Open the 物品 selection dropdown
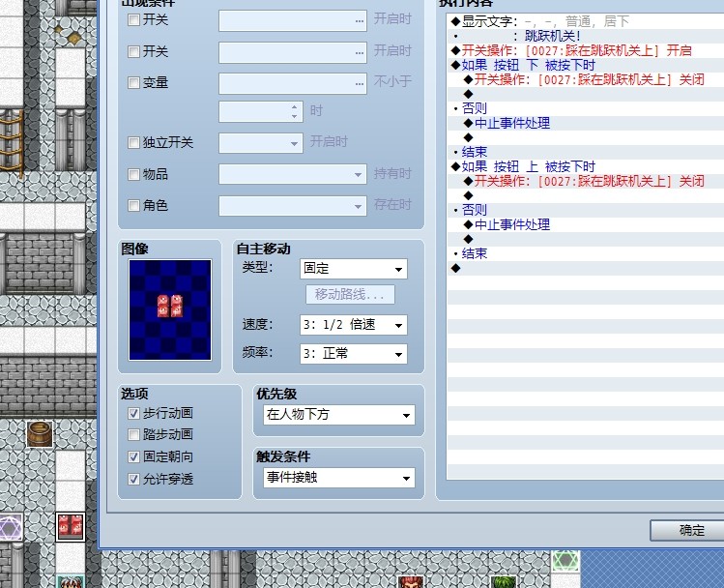The image size is (724, 588). [x=293, y=175]
